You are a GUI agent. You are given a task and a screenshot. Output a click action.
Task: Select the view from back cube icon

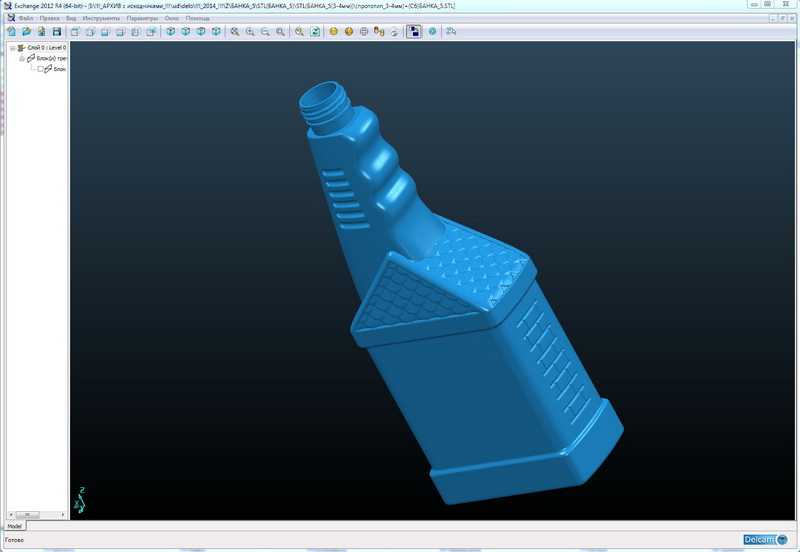151,32
